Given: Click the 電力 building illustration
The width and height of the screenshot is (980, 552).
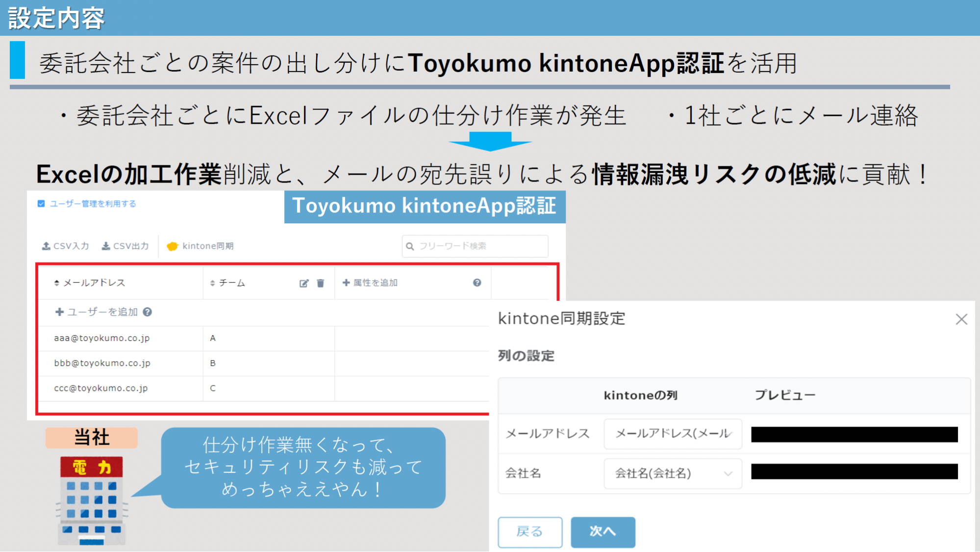Looking at the screenshot, I should point(92,500).
